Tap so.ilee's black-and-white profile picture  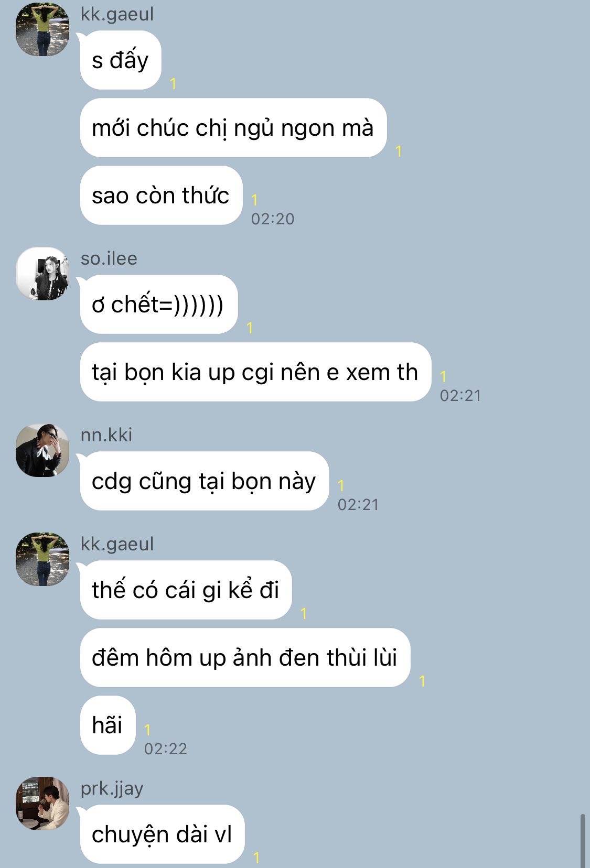pyautogui.click(x=42, y=274)
